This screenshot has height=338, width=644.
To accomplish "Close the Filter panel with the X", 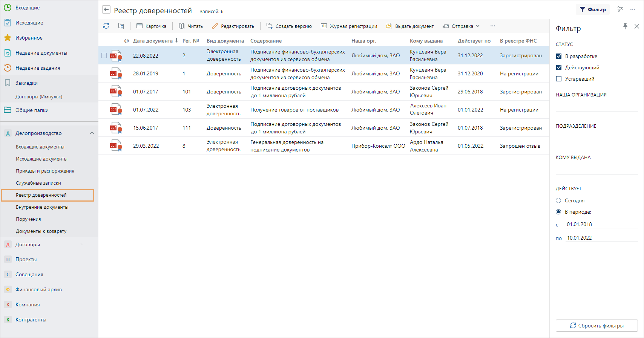I will click(637, 26).
